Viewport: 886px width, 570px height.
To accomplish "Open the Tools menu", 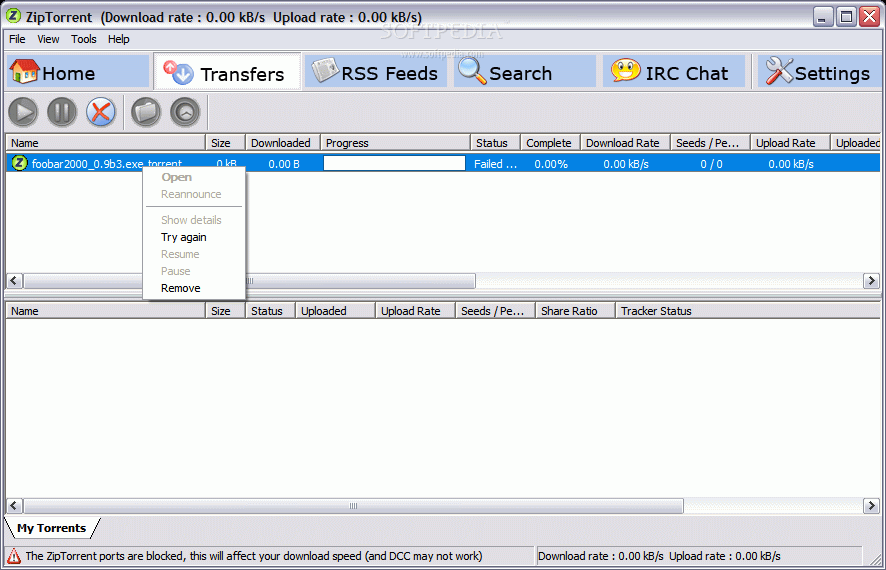I will click(84, 39).
